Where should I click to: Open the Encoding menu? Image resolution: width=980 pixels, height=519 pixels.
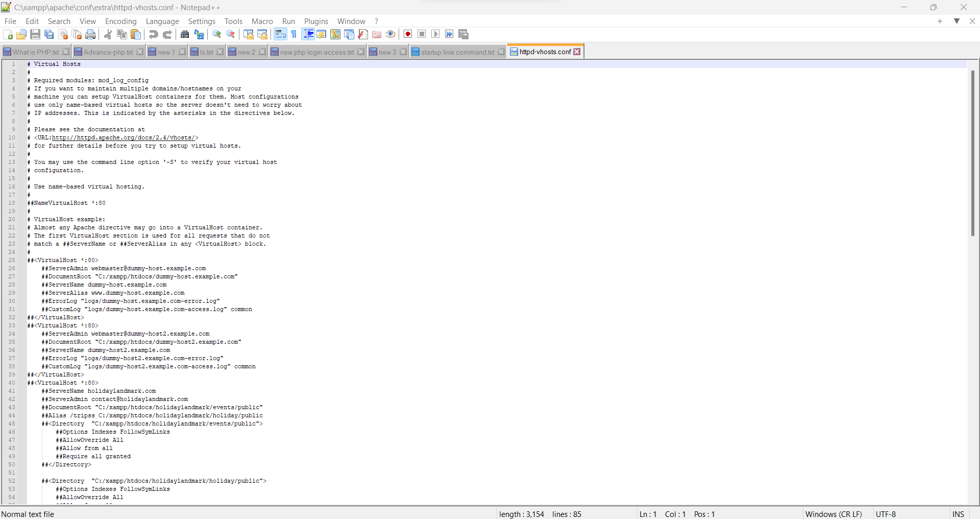pos(120,21)
